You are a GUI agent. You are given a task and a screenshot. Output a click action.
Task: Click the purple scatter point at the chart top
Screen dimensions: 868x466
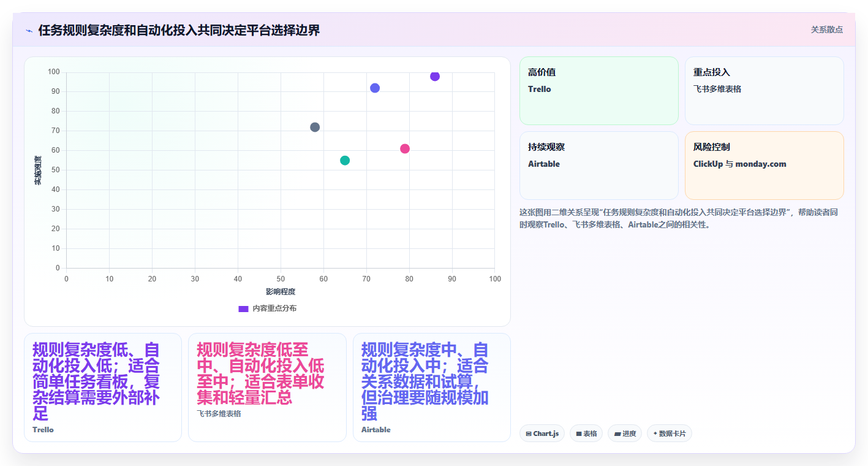click(x=435, y=76)
